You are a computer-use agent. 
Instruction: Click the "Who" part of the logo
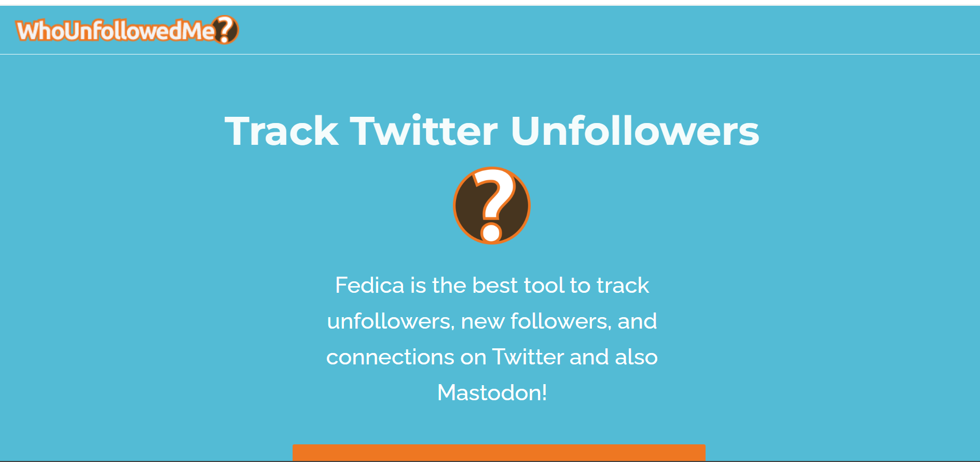40,31
